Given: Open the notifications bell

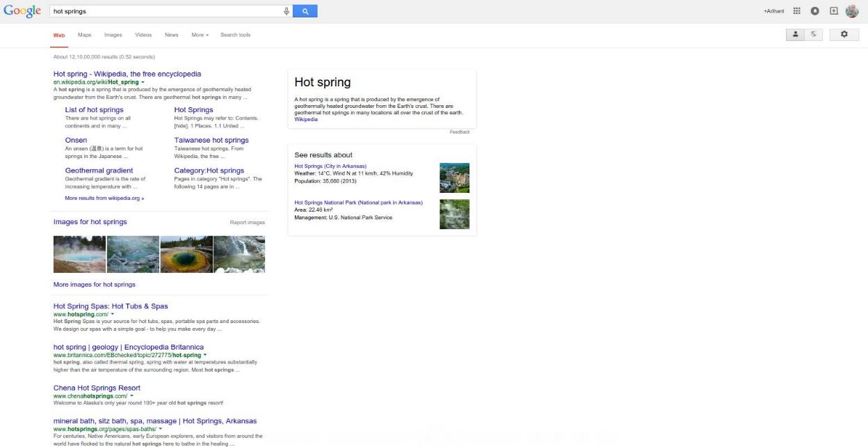Looking at the screenshot, I should point(814,10).
